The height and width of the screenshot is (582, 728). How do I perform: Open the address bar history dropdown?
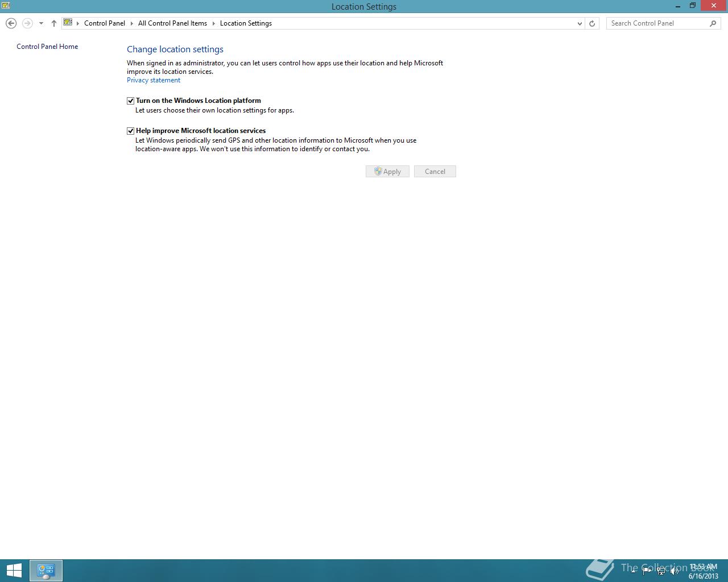[580, 23]
